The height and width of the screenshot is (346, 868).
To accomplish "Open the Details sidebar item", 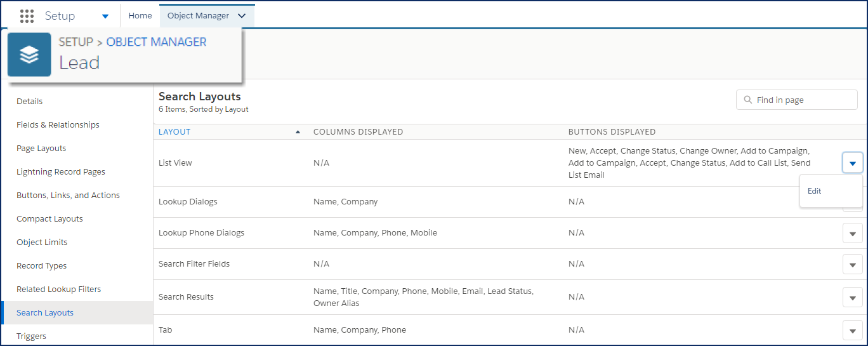I will tap(30, 102).
